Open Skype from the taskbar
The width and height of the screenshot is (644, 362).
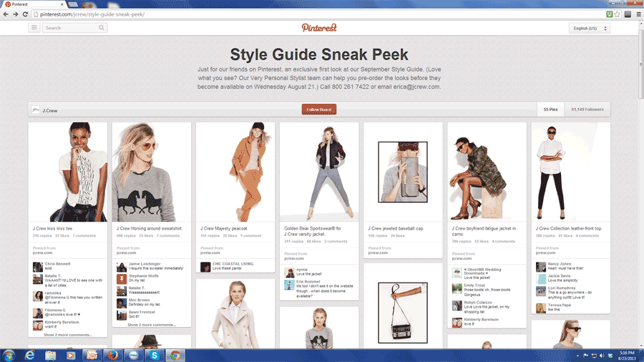(155, 356)
